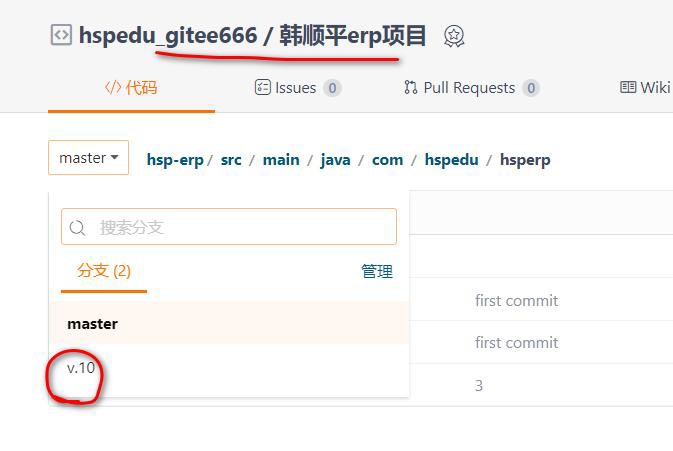The width and height of the screenshot is (673, 451).
Task: Select the master branch in list
Action: [92, 324]
